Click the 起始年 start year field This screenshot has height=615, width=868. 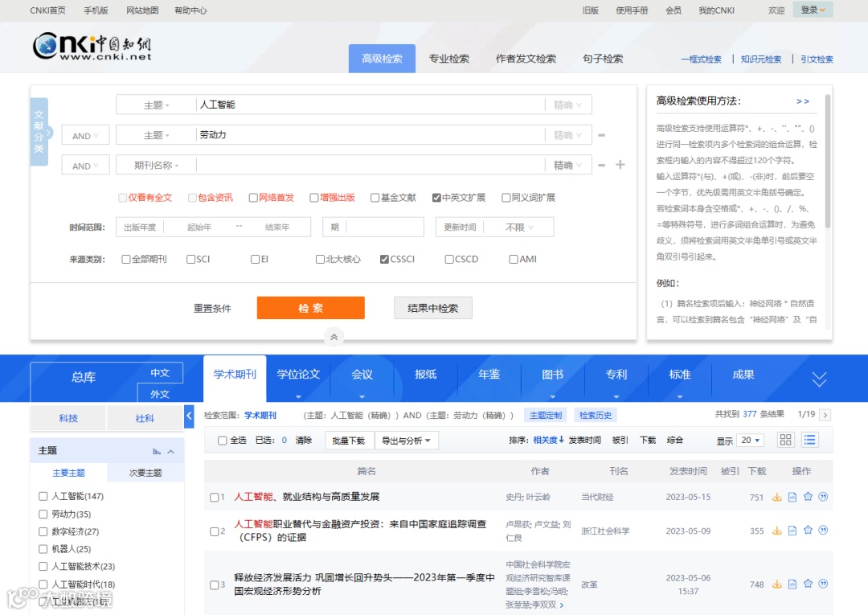[200, 228]
